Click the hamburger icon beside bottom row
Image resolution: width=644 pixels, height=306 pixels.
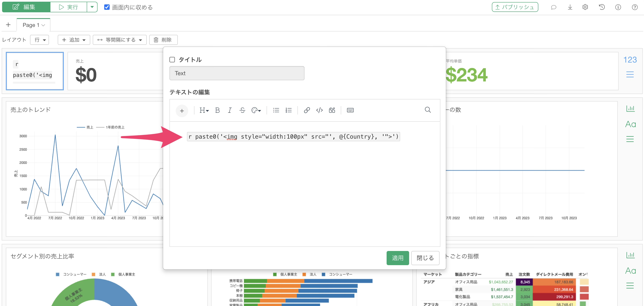point(630,285)
